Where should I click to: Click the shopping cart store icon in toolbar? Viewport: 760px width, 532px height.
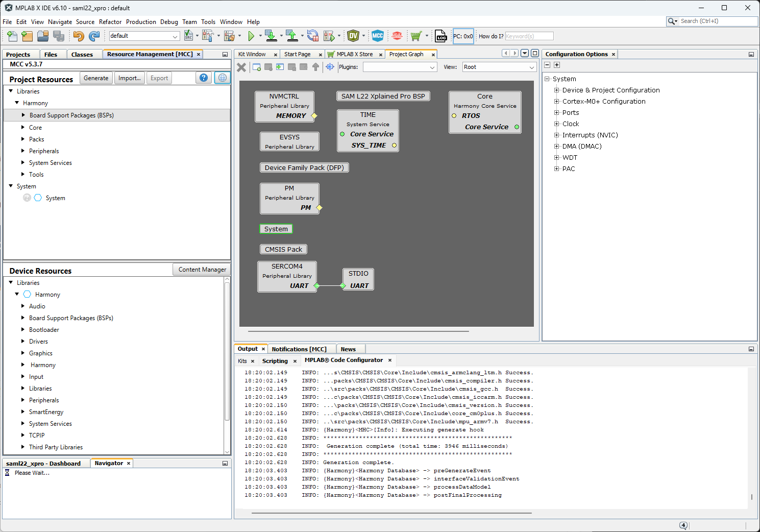(x=416, y=36)
